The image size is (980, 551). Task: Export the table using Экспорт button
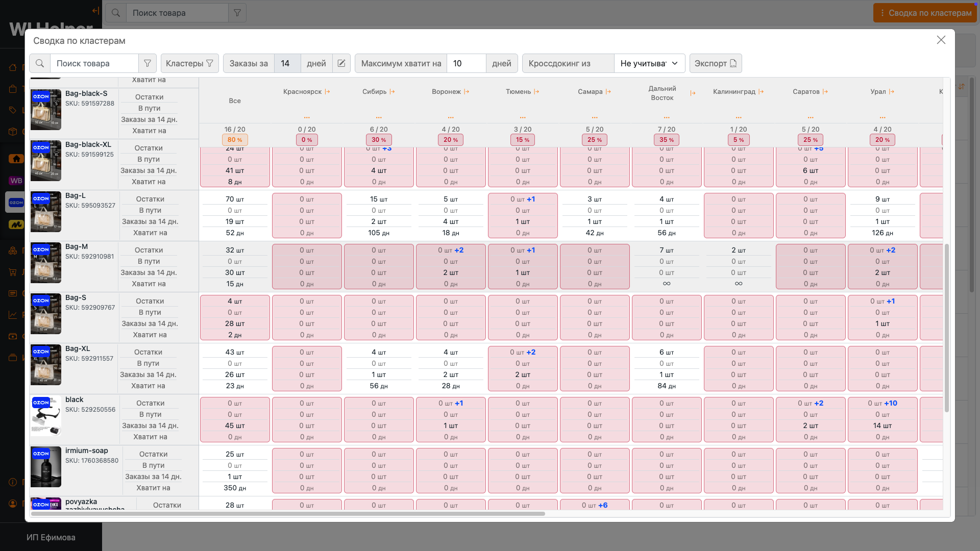pyautogui.click(x=715, y=63)
